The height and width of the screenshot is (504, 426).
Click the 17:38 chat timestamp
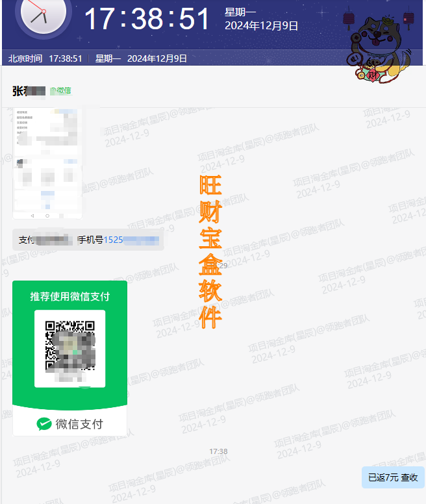coord(218,451)
